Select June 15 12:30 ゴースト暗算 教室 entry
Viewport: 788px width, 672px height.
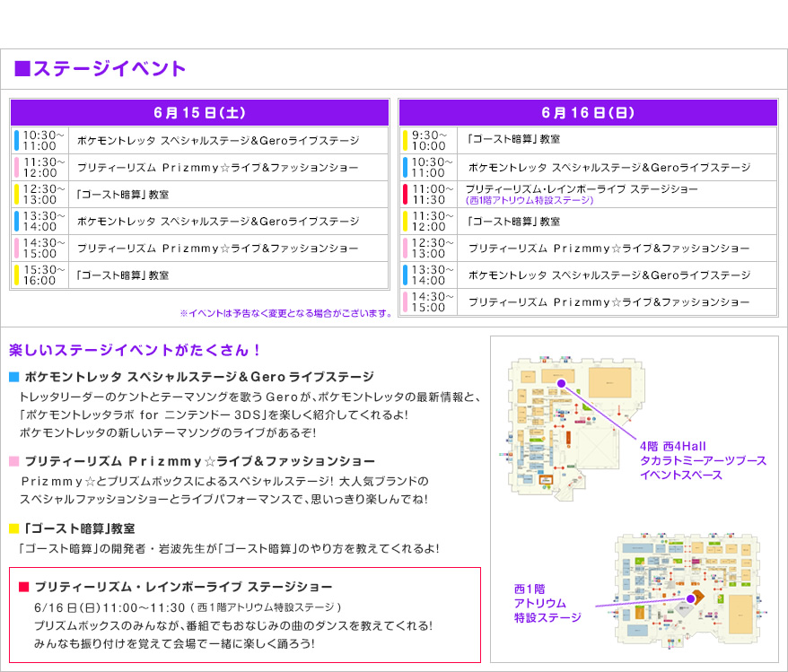(x=123, y=195)
